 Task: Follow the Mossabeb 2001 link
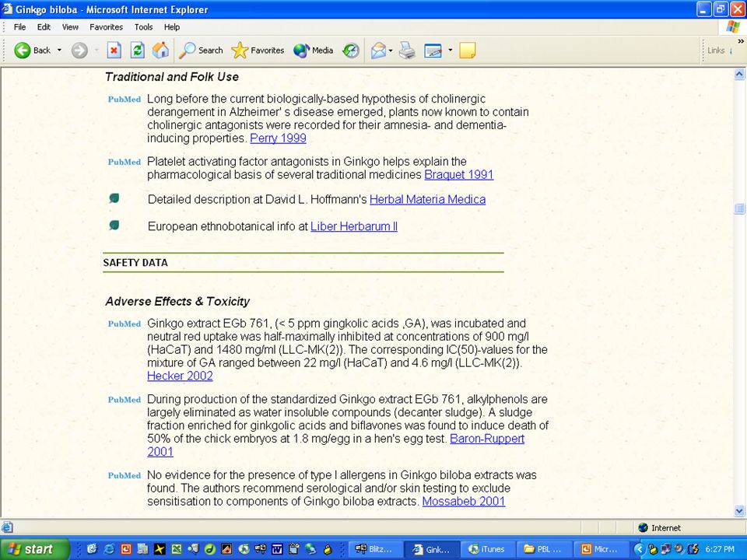[x=464, y=501]
